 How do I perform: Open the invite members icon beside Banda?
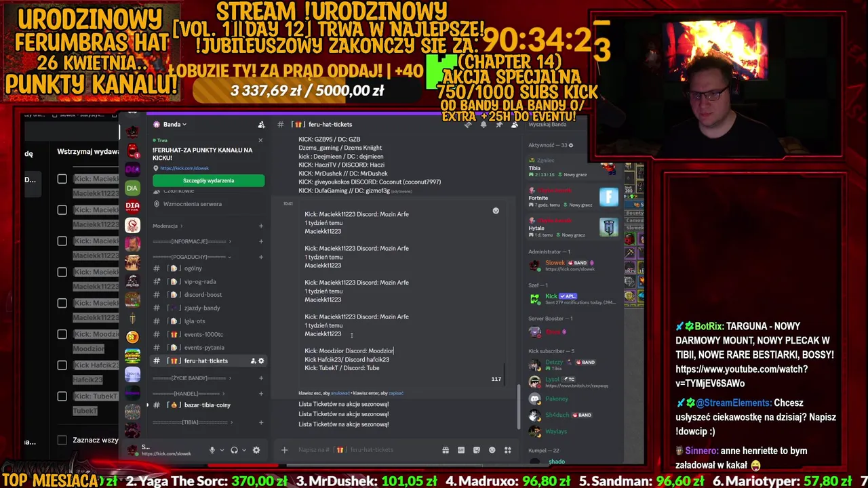click(x=261, y=125)
